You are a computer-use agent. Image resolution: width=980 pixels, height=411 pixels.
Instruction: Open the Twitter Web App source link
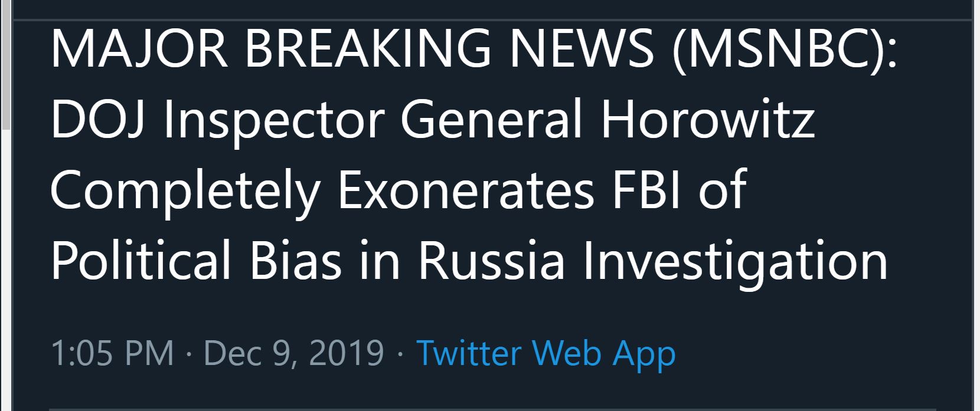546,354
